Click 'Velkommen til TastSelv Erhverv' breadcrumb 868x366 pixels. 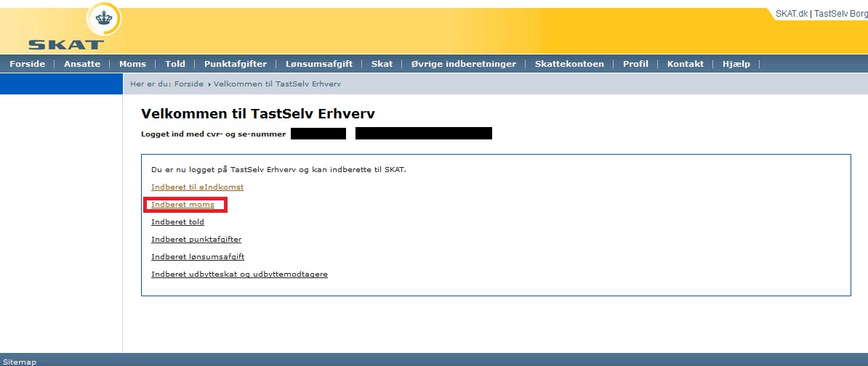pos(277,84)
